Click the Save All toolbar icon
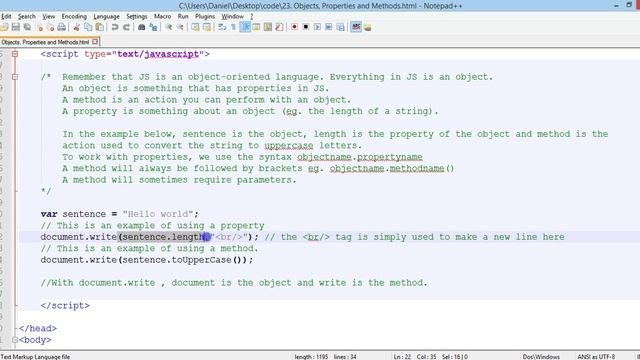 point(27,27)
